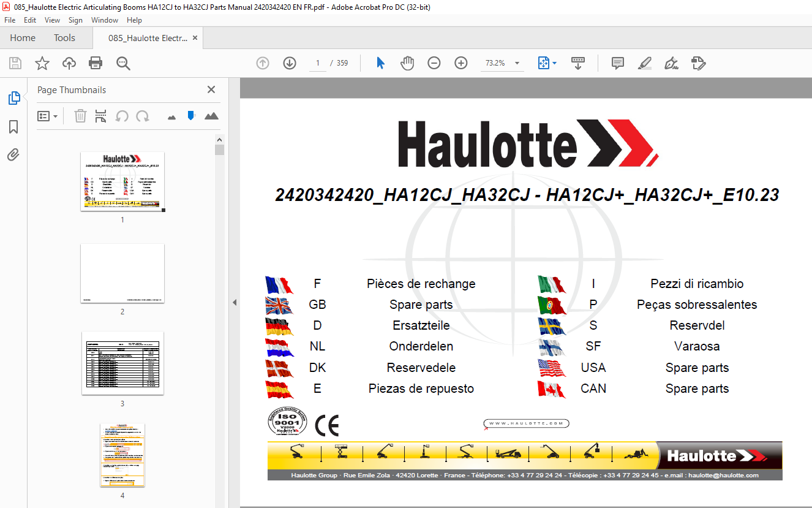
Task: Click the 'Reservedele' text
Action: point(421,368)
